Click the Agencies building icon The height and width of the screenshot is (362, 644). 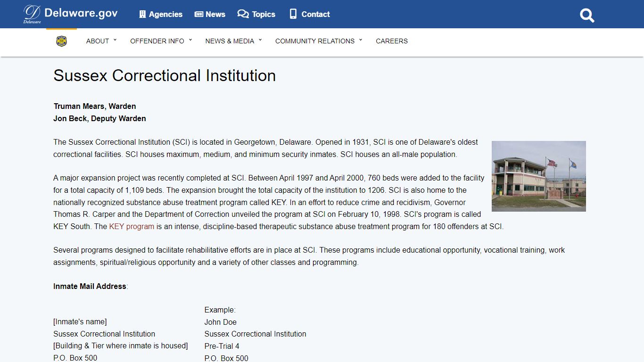point(142,14)
